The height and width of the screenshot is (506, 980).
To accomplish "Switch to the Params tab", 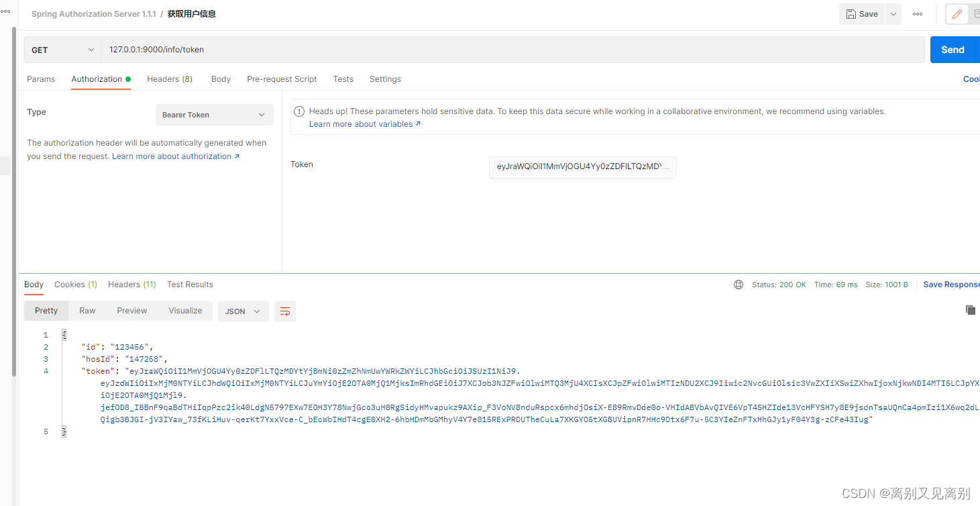I will coord(41,79).
